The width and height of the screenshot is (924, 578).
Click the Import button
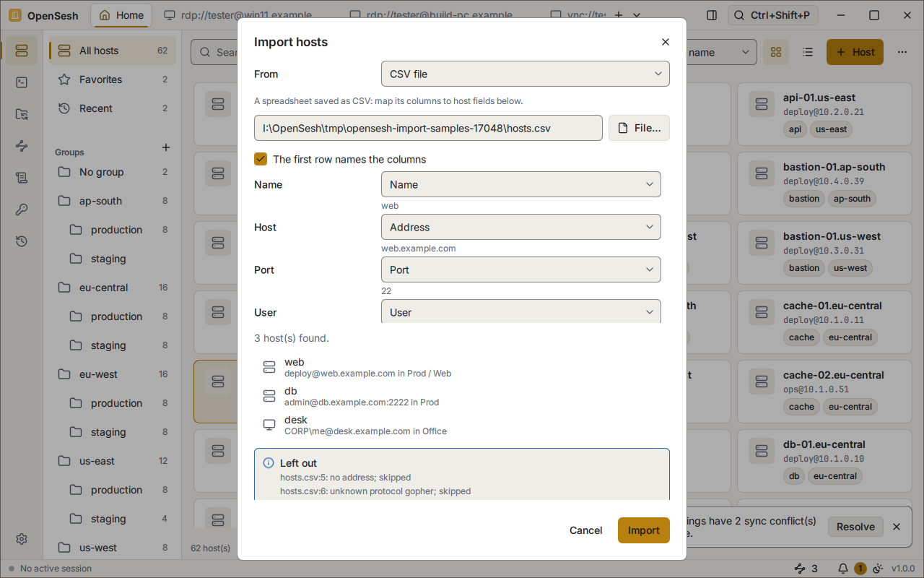644,530
